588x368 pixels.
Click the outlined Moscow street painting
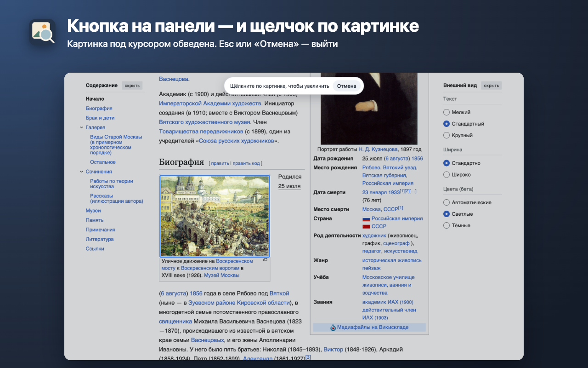point(215,216)
